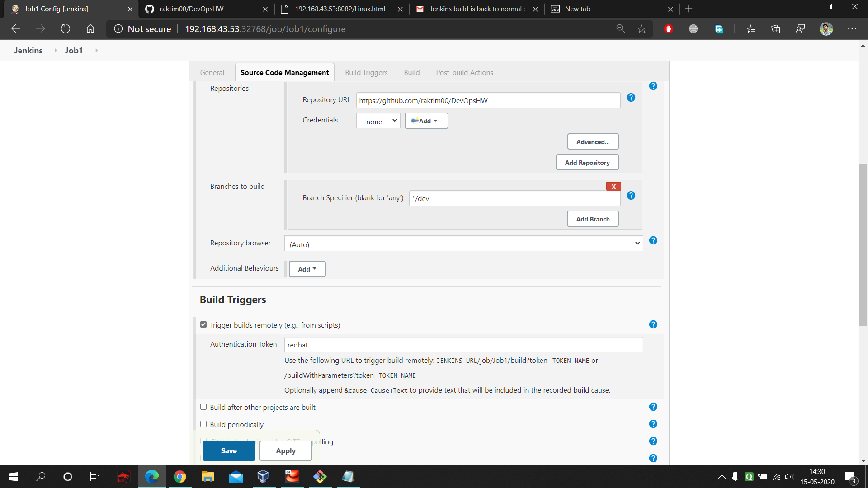868x488 pixels.
Task: Go to Post-build Actions tab
Action: (x=464, y=73)
